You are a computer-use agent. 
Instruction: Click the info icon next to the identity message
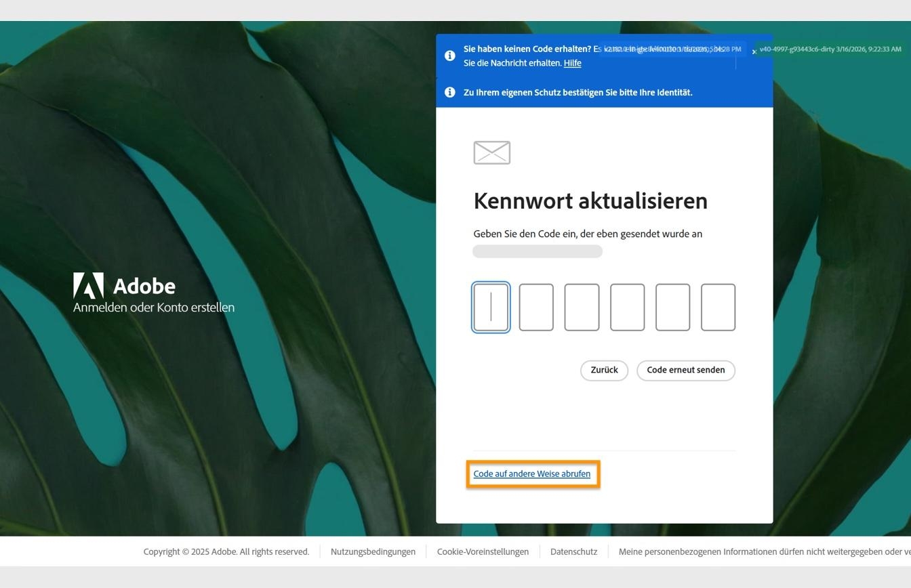[449, 92]
